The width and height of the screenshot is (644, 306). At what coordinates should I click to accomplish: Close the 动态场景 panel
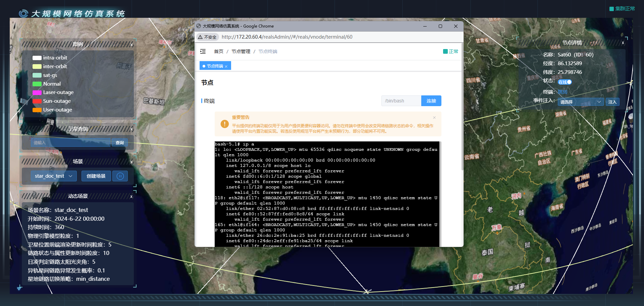[x=131, y=197]
